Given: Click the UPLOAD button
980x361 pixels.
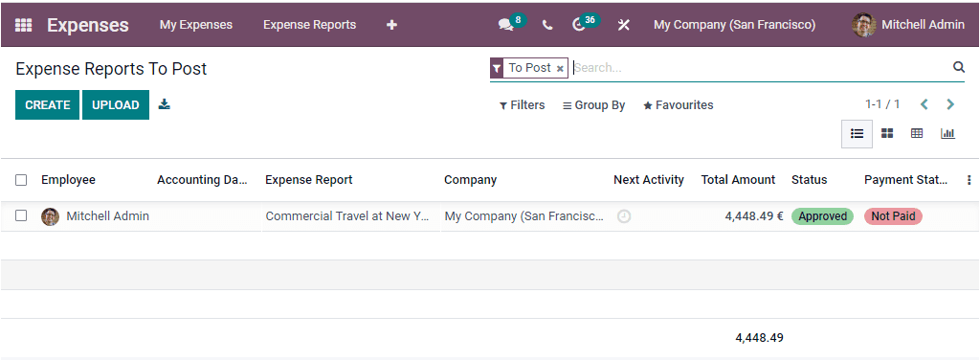Looking at the screenshot, I should pos(116,105).
